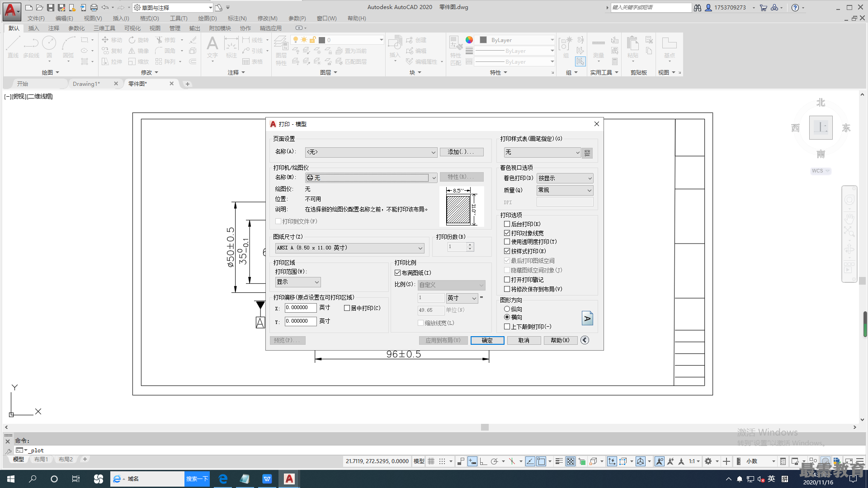
Task: Select the Move tool in Modify panel
Action: [x=112, y=40]
